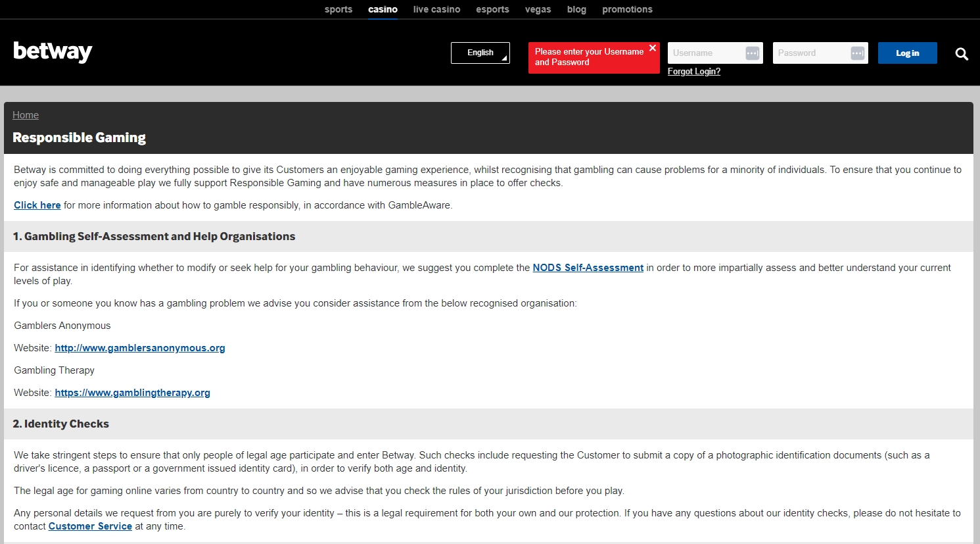Open the search magnifier icon

point(962,54)
